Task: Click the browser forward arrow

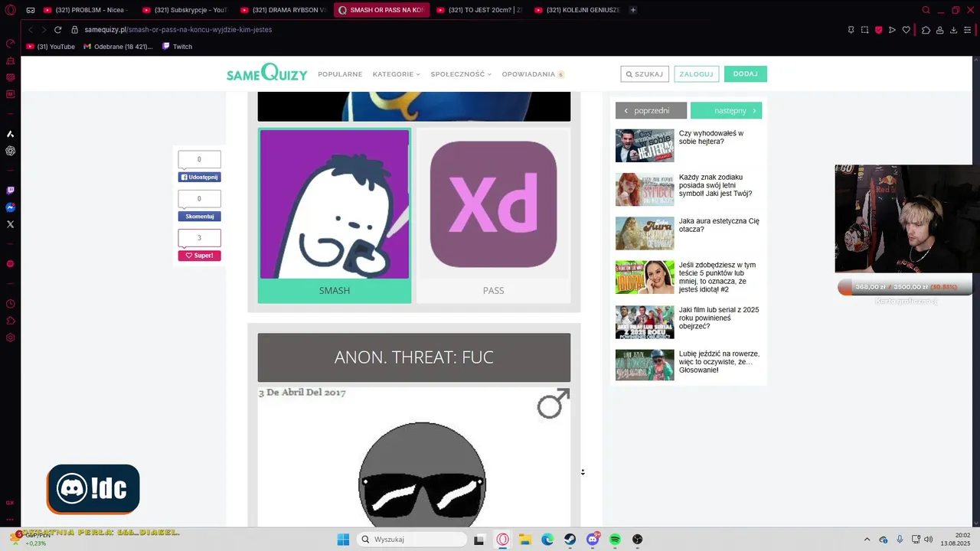Action: coord(44,30)
